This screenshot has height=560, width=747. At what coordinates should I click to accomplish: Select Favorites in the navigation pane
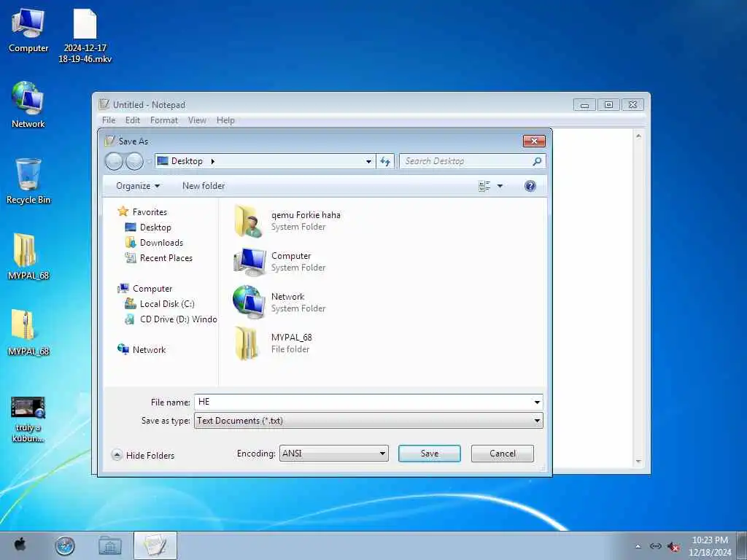[x=142, y=212]
